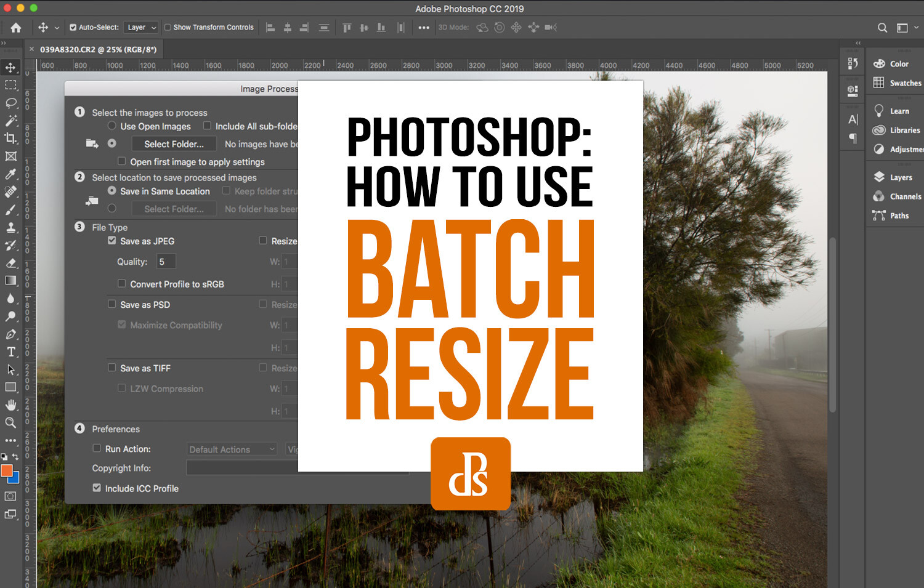
Task: Uncheck Include ICC Profile
Action: 97,488
